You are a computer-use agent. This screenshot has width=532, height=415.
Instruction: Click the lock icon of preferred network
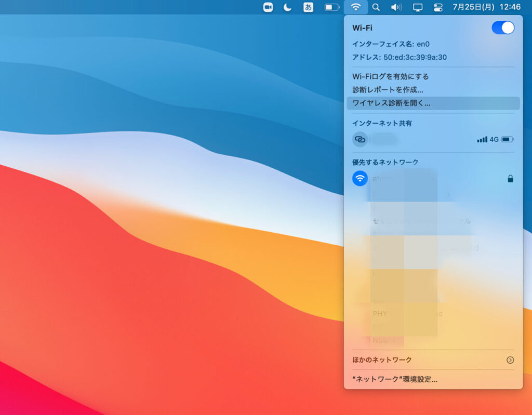coord(510,179)
